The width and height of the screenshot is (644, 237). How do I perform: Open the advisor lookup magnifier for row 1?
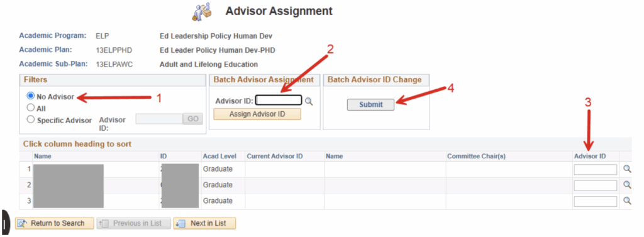(627, 169)
